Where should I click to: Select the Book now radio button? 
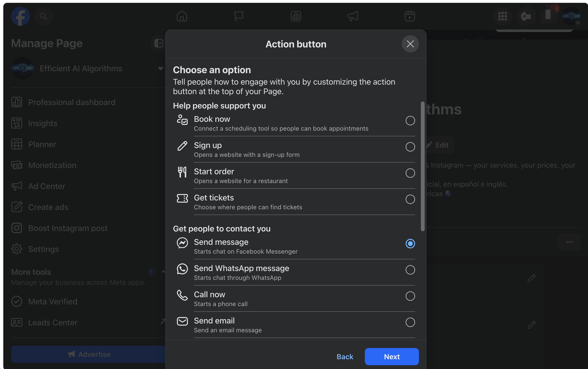point(410,121)
